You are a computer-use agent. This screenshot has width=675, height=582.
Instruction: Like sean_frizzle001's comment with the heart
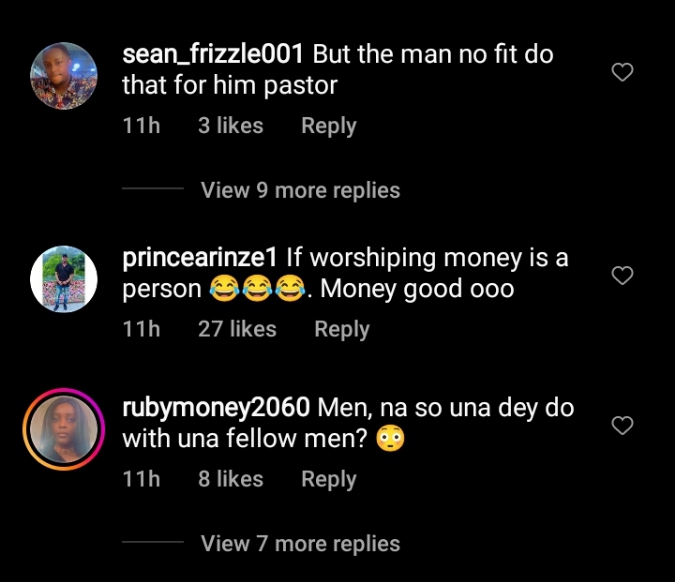click(x=622, y=72)
